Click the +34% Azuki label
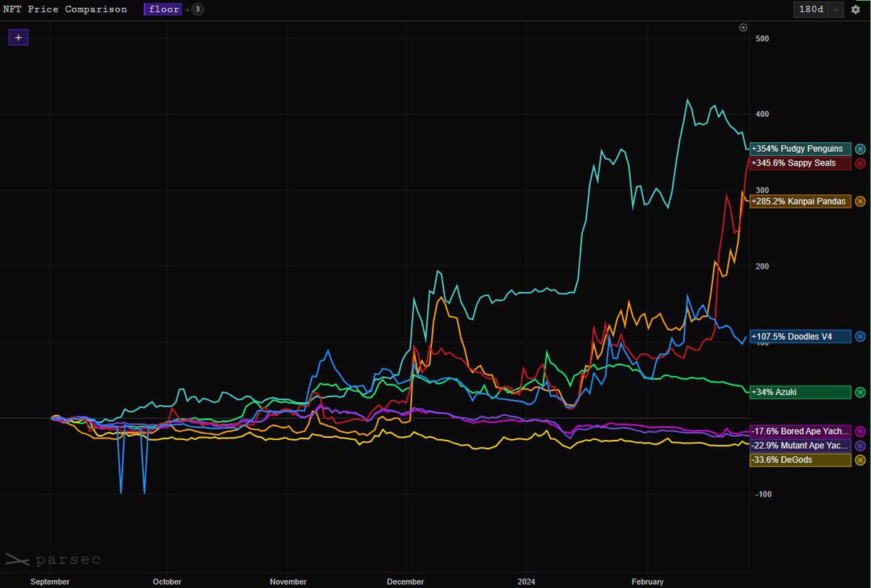The image size is (871, 588). pyautogui.click(x=800, y=392)
